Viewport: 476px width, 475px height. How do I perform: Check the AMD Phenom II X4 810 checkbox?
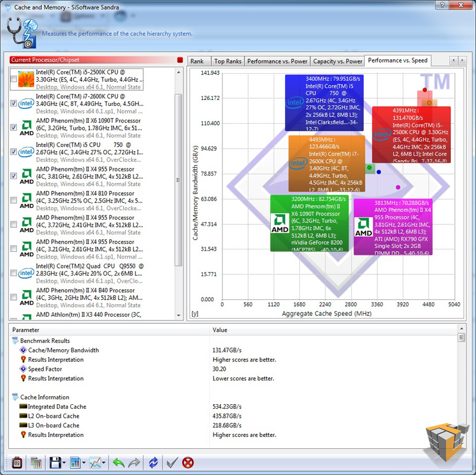[x=13, y=200]
